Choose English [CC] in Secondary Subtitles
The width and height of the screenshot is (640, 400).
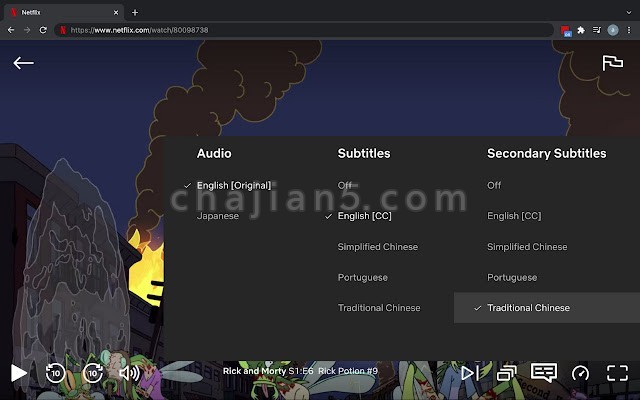[514, 216]
